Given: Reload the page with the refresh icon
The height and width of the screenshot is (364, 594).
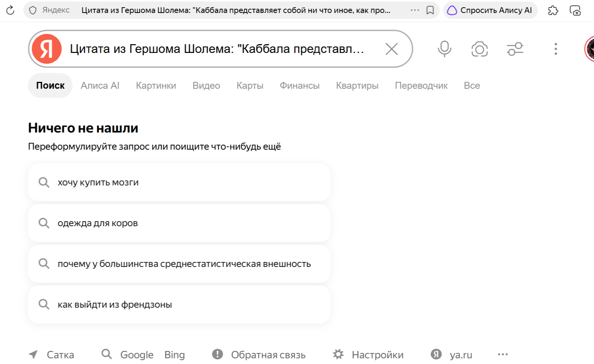Looking at the screenshot, I should (10, 10).
